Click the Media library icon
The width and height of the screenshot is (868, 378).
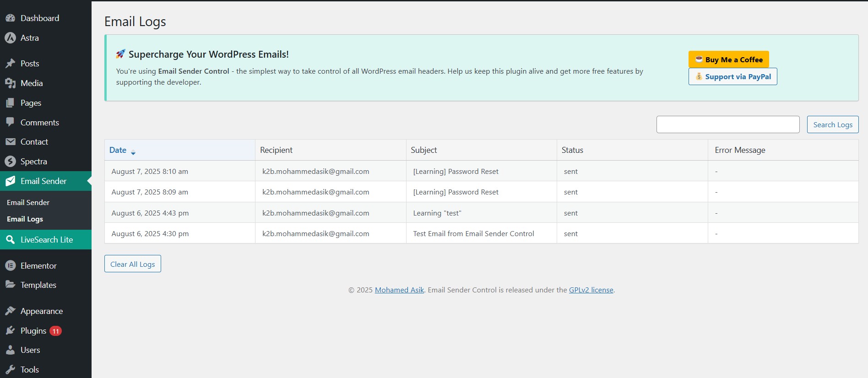tap(10, 83)
